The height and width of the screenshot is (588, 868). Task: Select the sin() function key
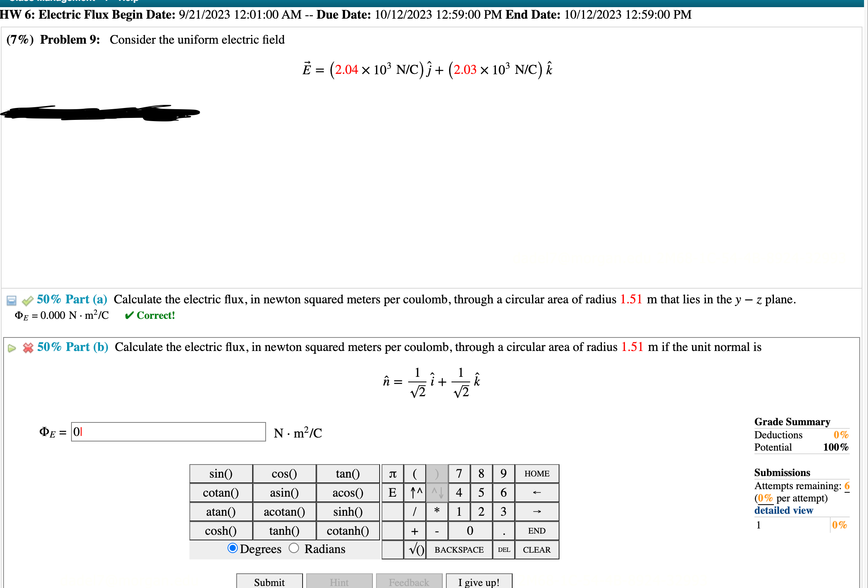(221, 474)
